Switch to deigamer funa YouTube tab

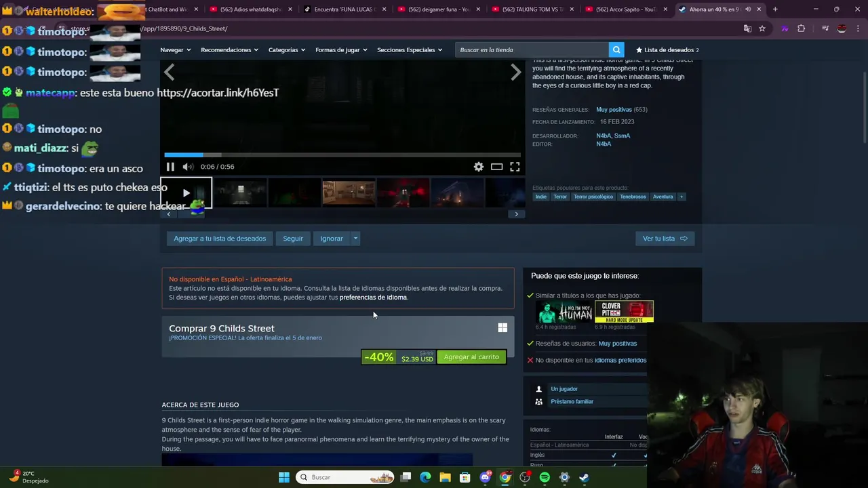(439, 9)
